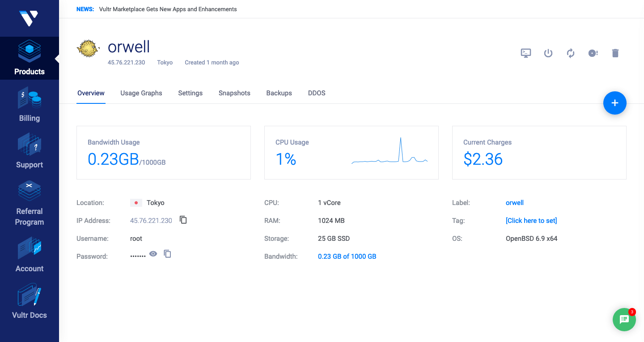The width and height of the screenshot is (644, 342).
Task: Click the Japan flag next to Tokyo
Action: (136, 203)
